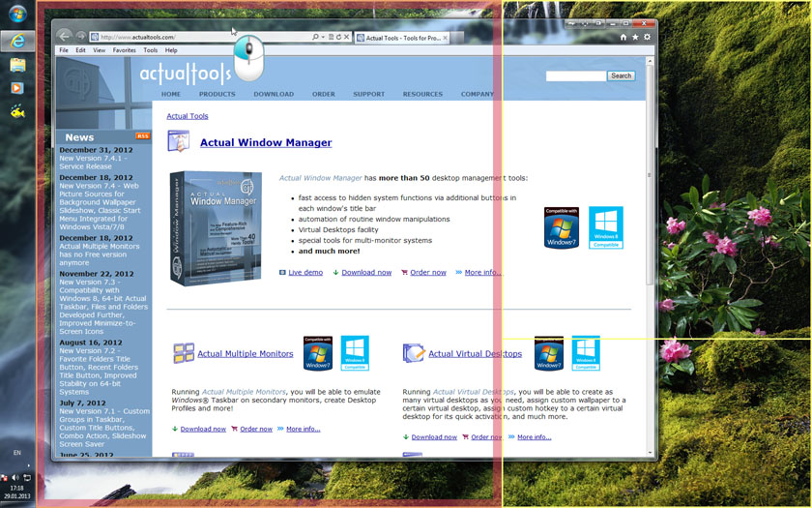Open the Actual Window Manager heading link

coord(266,142)
